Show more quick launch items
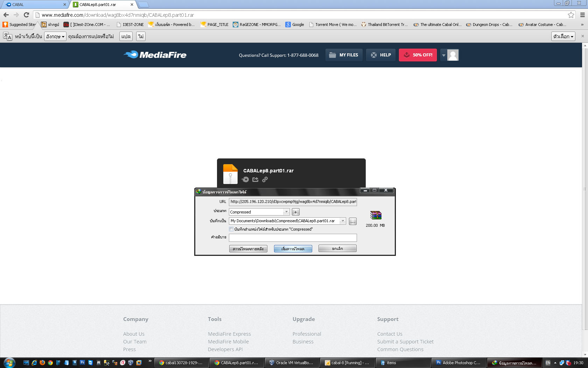Viewport: 588px width, 368px height. (150, 361)
